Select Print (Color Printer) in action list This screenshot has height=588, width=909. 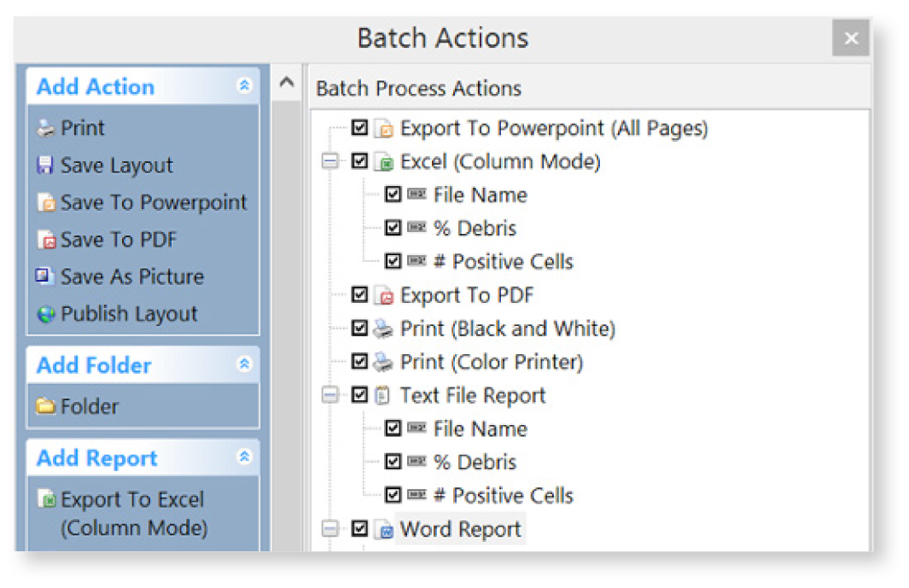click(491, 362)
